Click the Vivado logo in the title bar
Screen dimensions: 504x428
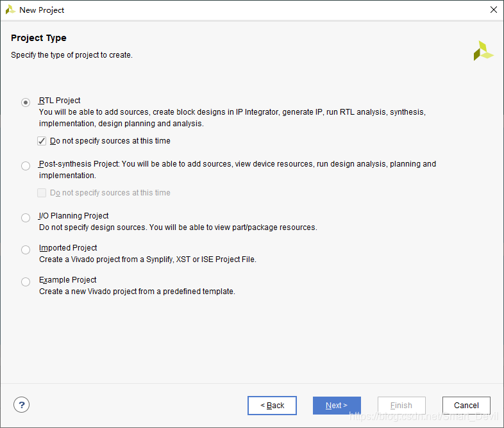pos(10,10)
